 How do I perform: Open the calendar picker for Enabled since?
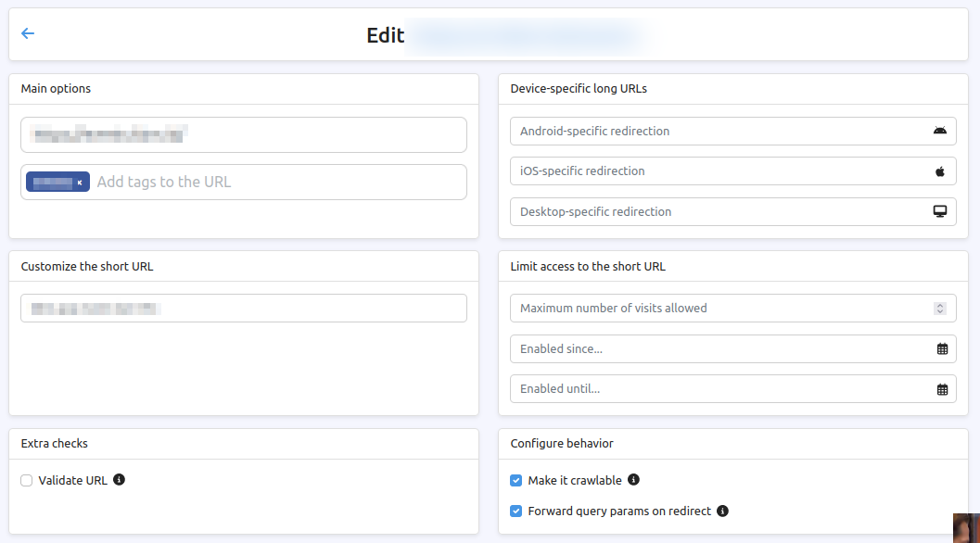(x=941, y=348)
